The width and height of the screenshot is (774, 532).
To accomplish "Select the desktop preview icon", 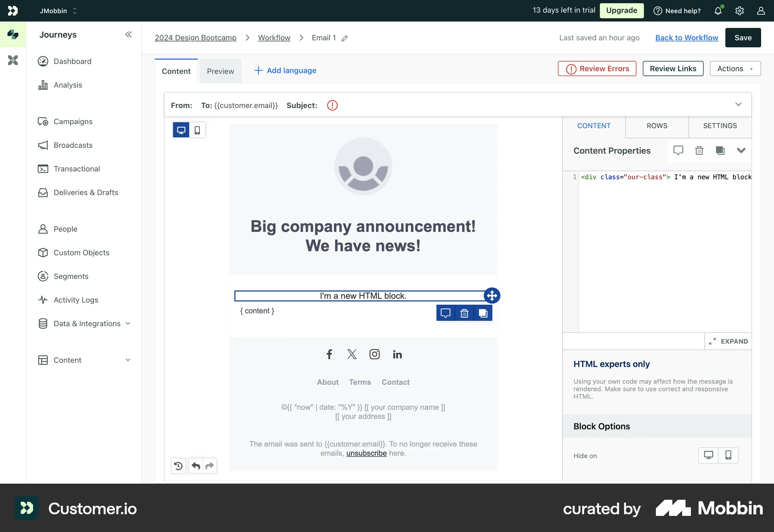I will click(181, 130).
